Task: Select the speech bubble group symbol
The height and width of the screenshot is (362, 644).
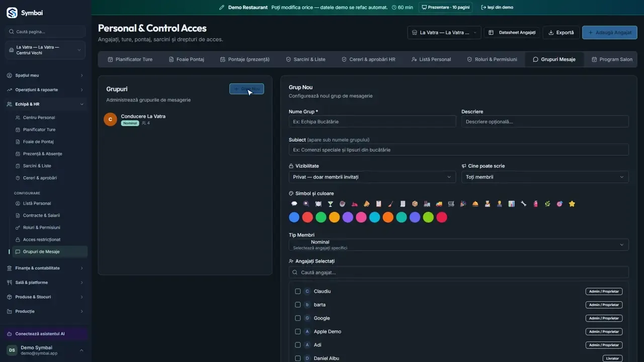Action: point(294,204)
